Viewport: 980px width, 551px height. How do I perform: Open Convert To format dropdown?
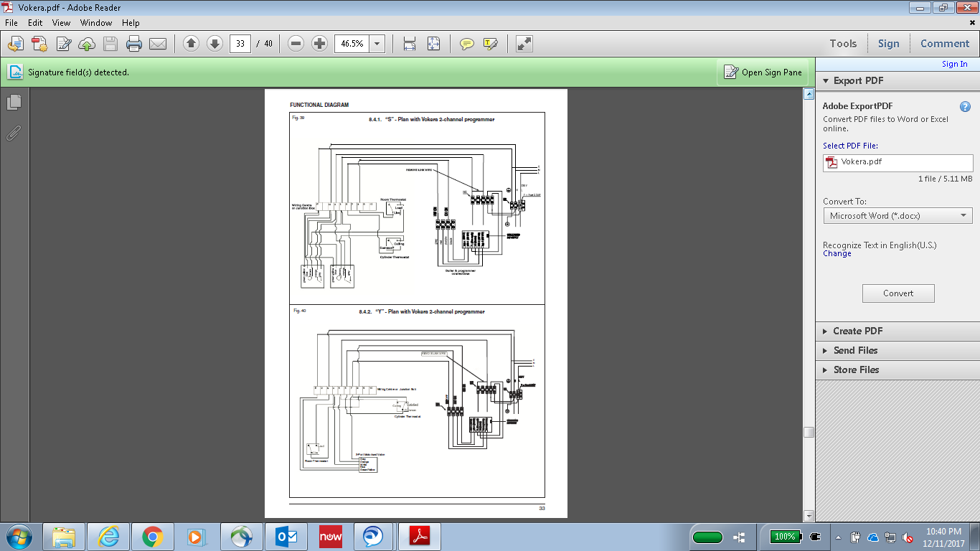pyautogui.click(x=897, y=216)
